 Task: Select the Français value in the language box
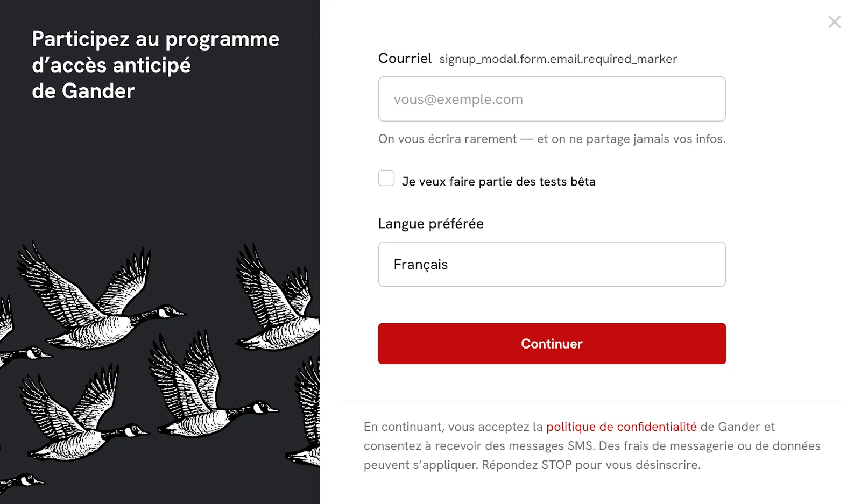pos(420,265)
